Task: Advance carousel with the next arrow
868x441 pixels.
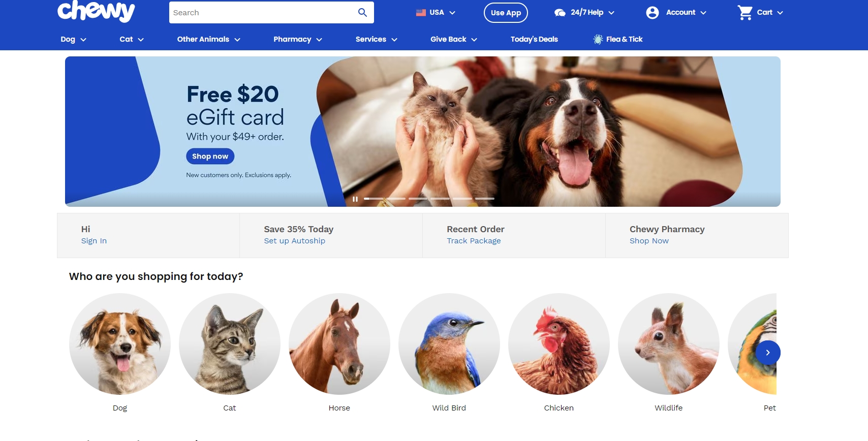Action: (x=768, y=352)
